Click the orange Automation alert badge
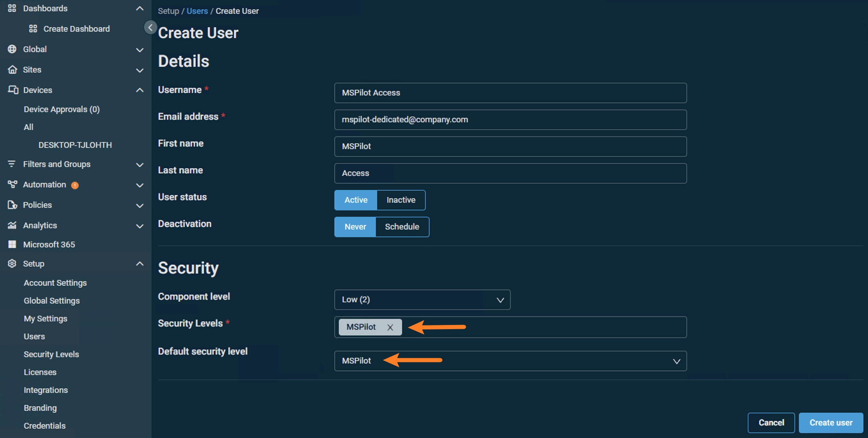 (75, 185)
